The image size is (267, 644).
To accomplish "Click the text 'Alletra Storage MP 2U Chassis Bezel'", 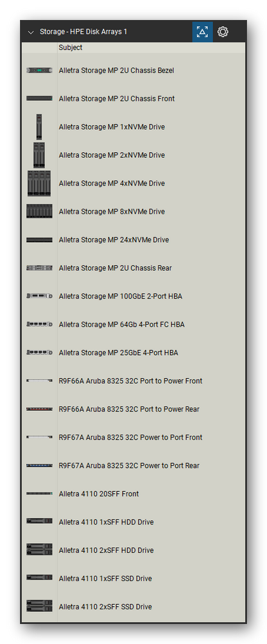I will 116,71.
